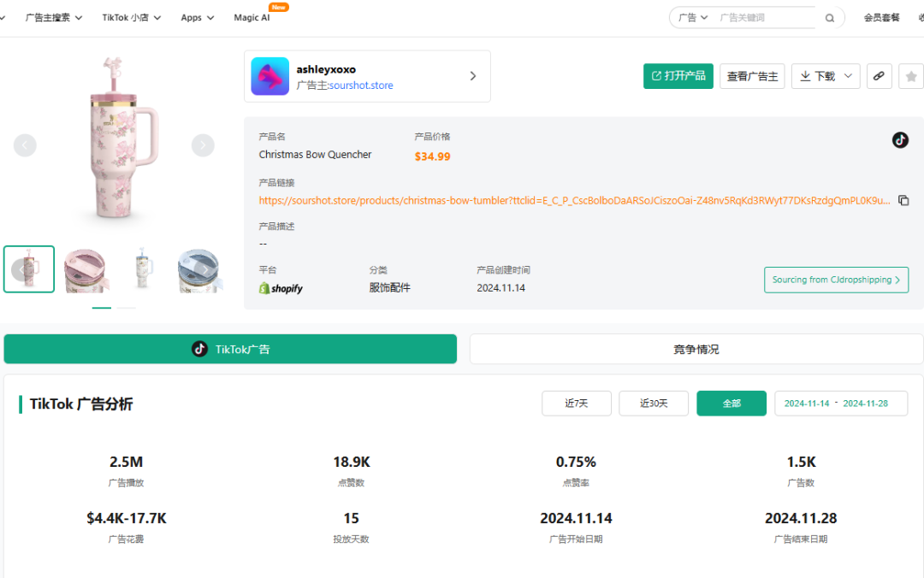Click the 2024.11.28 广告结束日期 value

(x=801, y=518)
